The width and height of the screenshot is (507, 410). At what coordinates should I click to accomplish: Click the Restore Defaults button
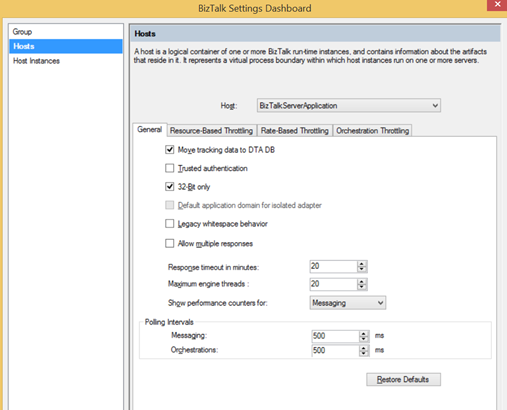[x=403, y=379]
